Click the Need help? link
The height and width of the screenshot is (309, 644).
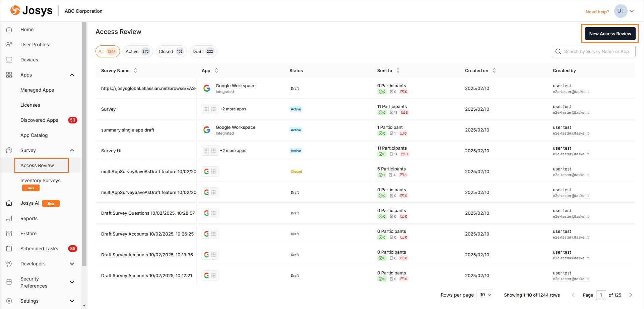[x=597, y=12]
